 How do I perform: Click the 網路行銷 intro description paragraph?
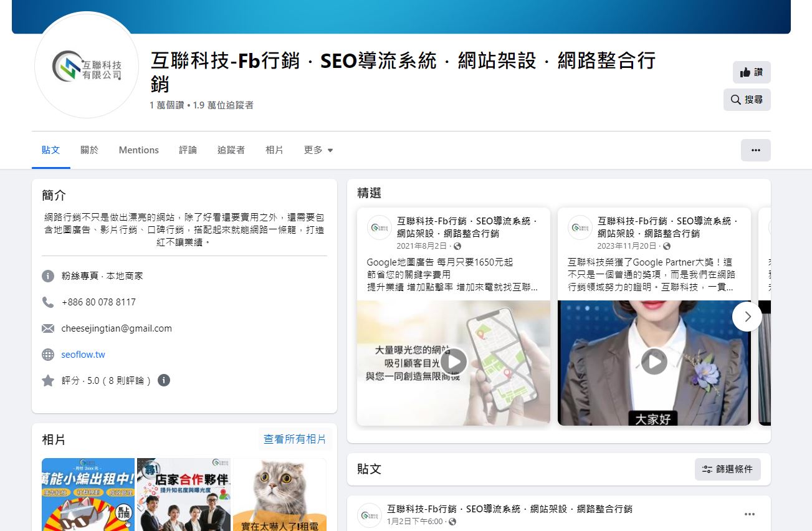(x=184, y=230)
